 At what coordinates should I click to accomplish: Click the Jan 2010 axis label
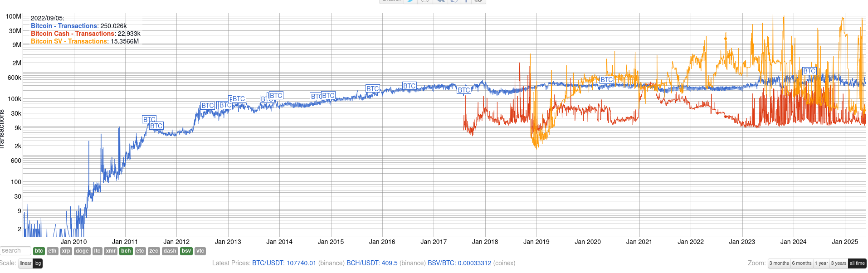pyautogui.click(x=73, y=242)
